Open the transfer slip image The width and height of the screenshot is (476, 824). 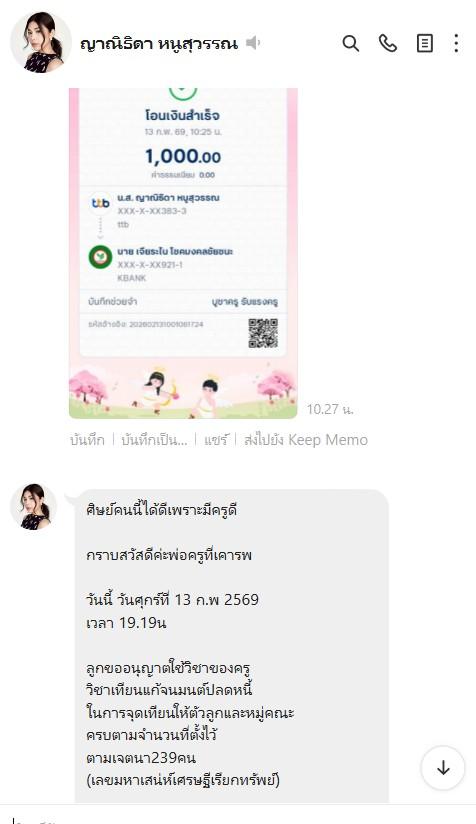pyautogui.click(x=183, y=253)
